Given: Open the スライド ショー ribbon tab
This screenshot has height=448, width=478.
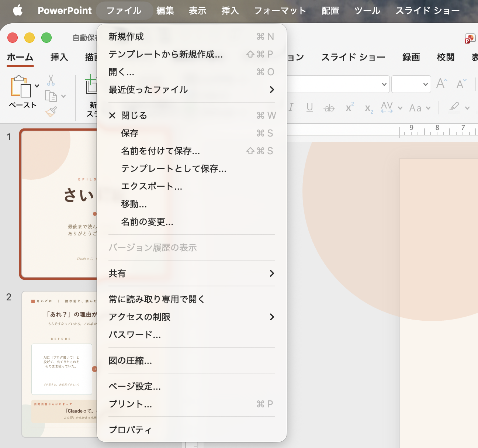Looking at the screenshot, I should click(x=353, y=57).
